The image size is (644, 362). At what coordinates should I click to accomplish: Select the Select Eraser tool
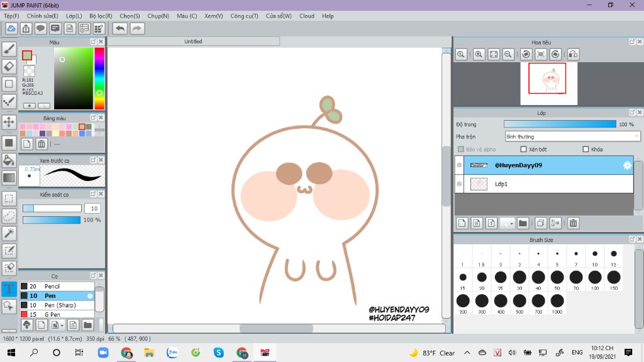click(x=9, y=268)
